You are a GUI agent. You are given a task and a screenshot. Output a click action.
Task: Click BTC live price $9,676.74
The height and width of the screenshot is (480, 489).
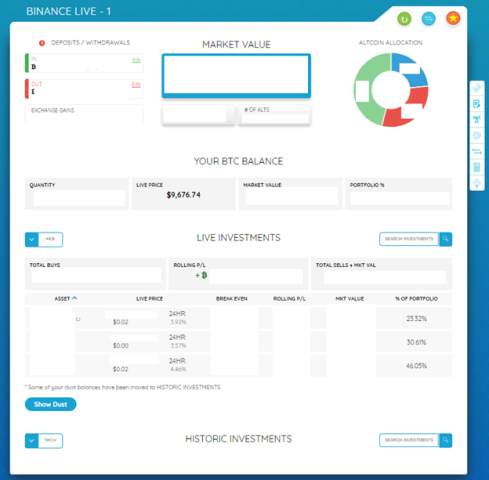pyautogui.click(x=184, y=195)
